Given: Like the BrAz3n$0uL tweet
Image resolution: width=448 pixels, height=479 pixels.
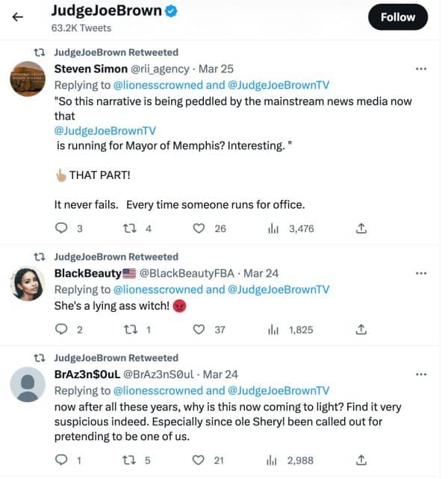Looking at the screenshot, I should 199,460.
